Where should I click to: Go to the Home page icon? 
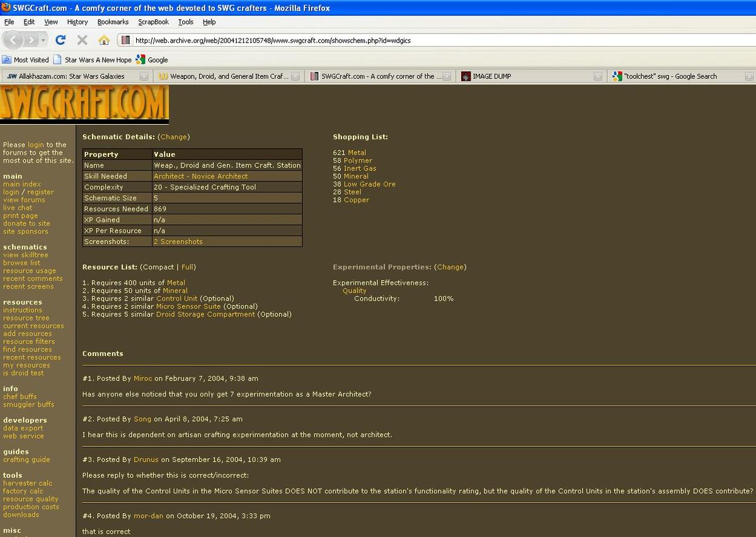(x=104, y=40)
